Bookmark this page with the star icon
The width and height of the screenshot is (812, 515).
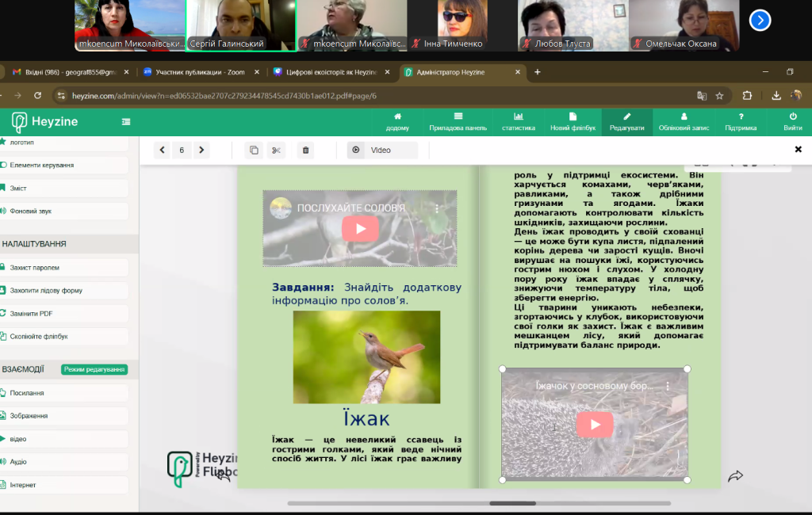pos(719,96)
